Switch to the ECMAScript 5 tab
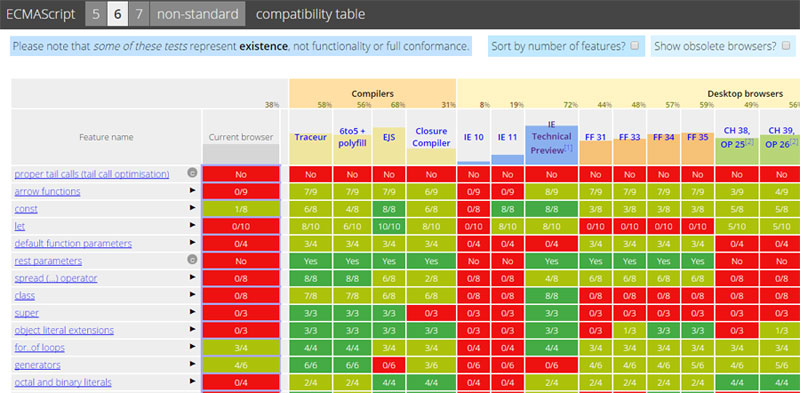Image resolution: width=800 pixels, height=393 pixels. 96,14
